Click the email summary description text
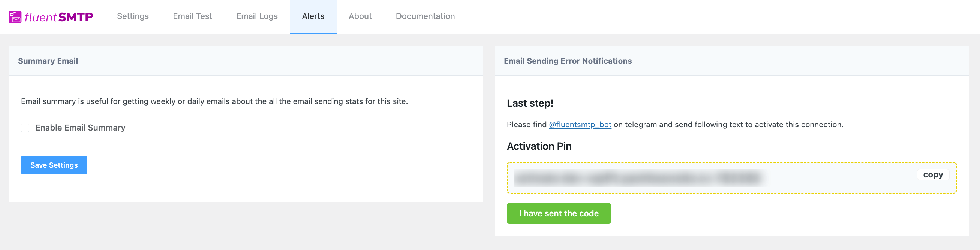This screenshot has width=980, height=250. (x=214, y=101)
